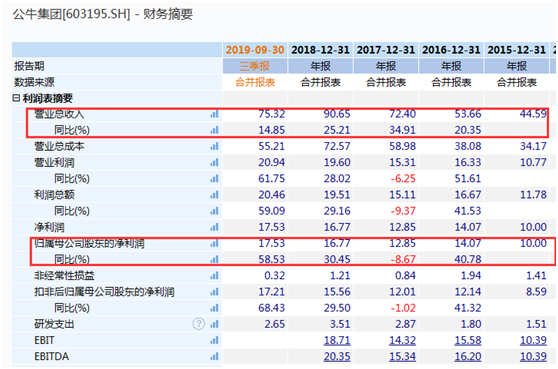Select the 2015-12-31 column header
The image size is (558, 369).
516,50
